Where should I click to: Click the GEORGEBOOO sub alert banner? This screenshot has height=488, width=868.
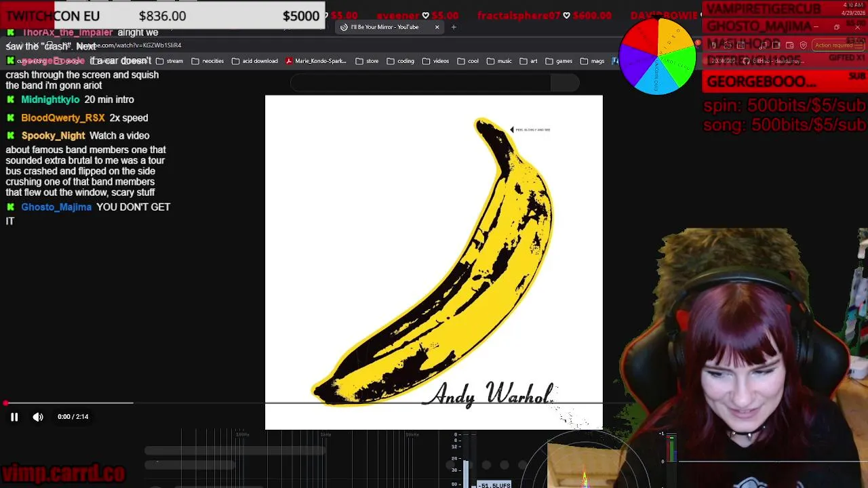786,82
